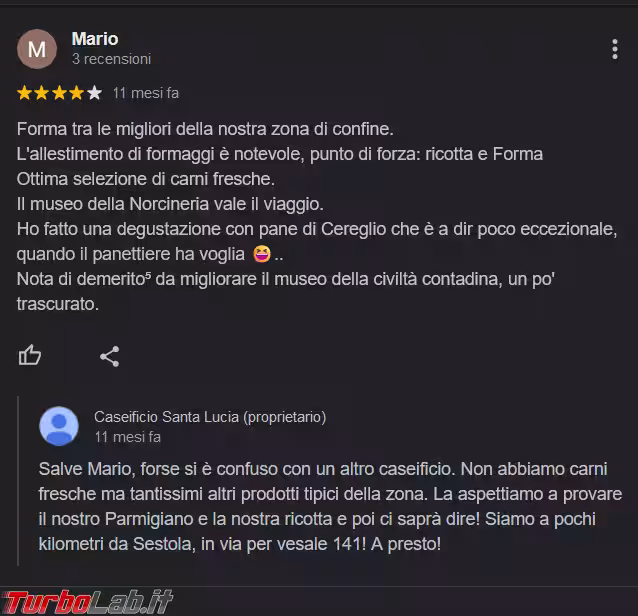The image size is (638, 616).
Task: Click Mario's round 'M' profile avatar
Action: [37, 49]
